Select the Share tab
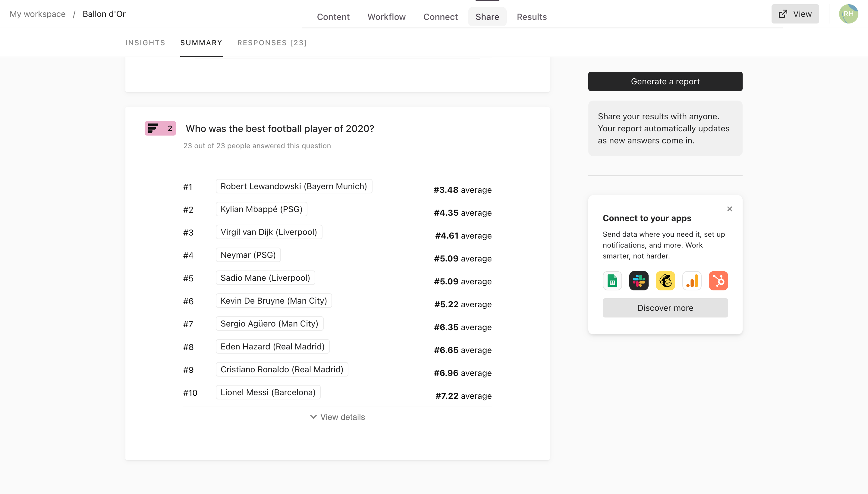 click(487, 17)
